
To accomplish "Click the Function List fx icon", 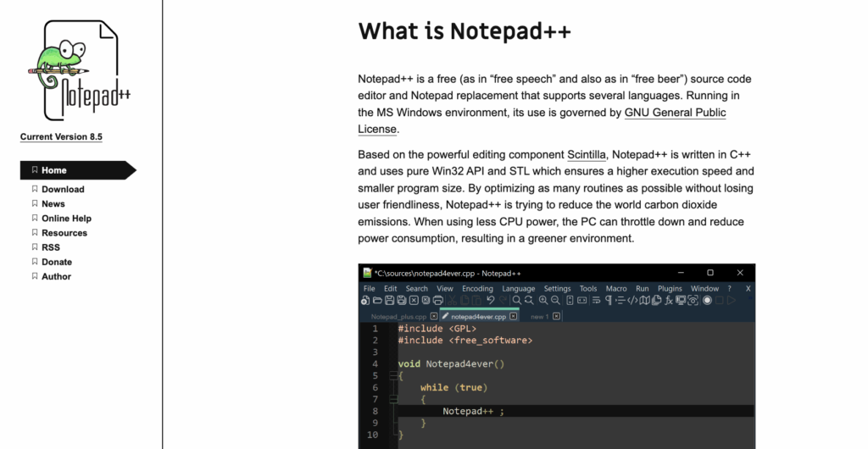I will pos(669,300).
